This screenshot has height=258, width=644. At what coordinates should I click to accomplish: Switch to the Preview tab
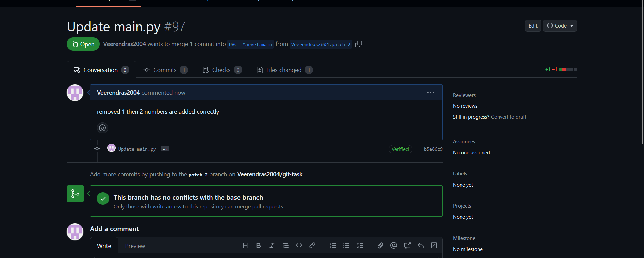(135, 246)
